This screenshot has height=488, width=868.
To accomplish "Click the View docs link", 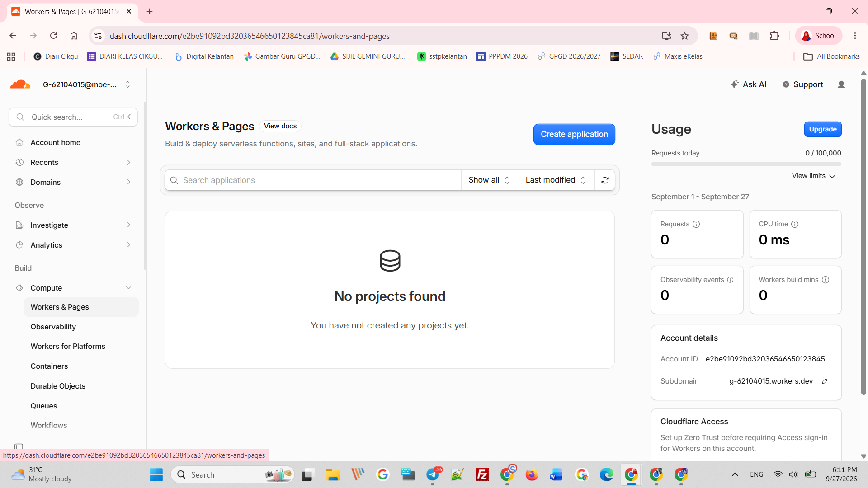I will [280, 126].
